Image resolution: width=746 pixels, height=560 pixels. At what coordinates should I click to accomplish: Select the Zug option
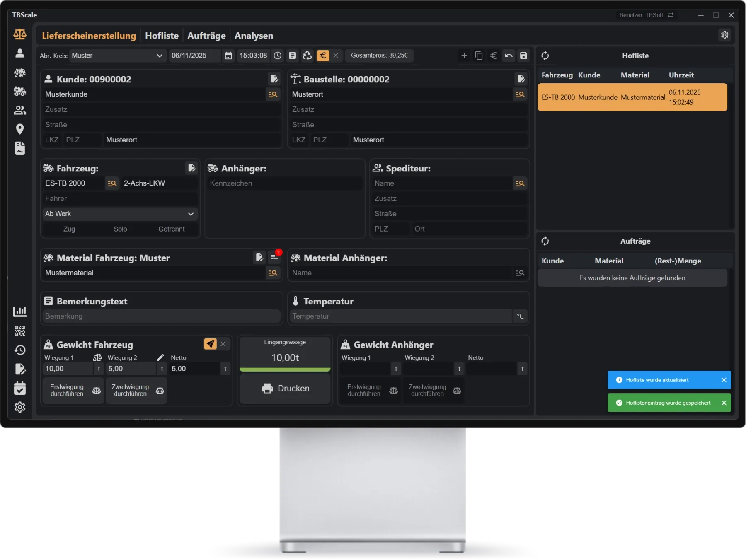[69, 229]
